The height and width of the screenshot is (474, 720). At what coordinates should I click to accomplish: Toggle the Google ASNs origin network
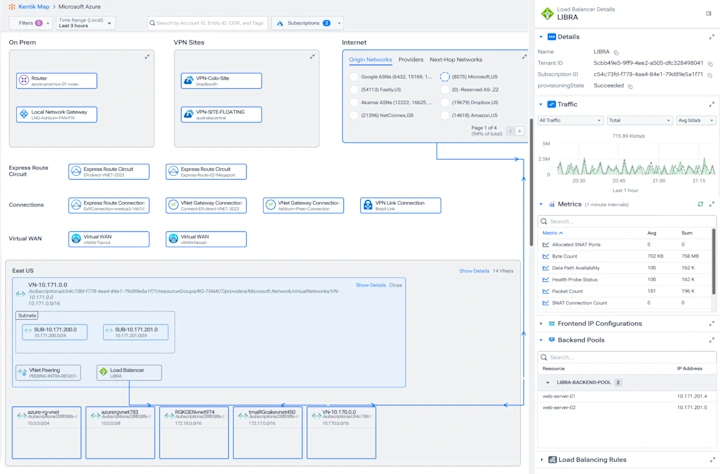(354, 77)
